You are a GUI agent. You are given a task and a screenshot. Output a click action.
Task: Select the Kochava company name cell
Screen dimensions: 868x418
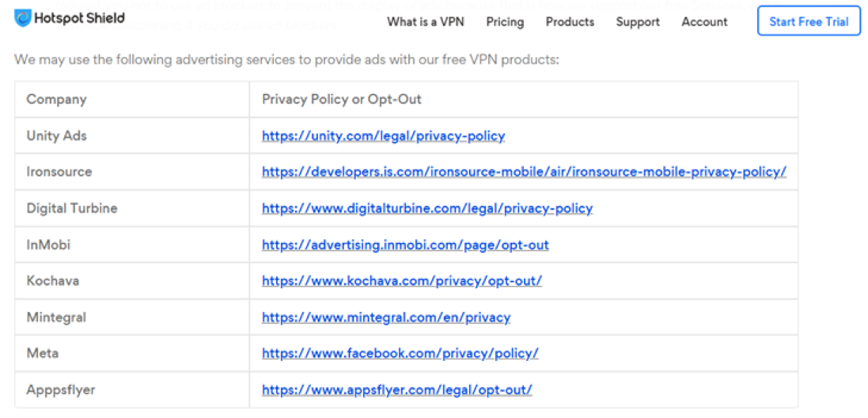click(x=53, y=281)
